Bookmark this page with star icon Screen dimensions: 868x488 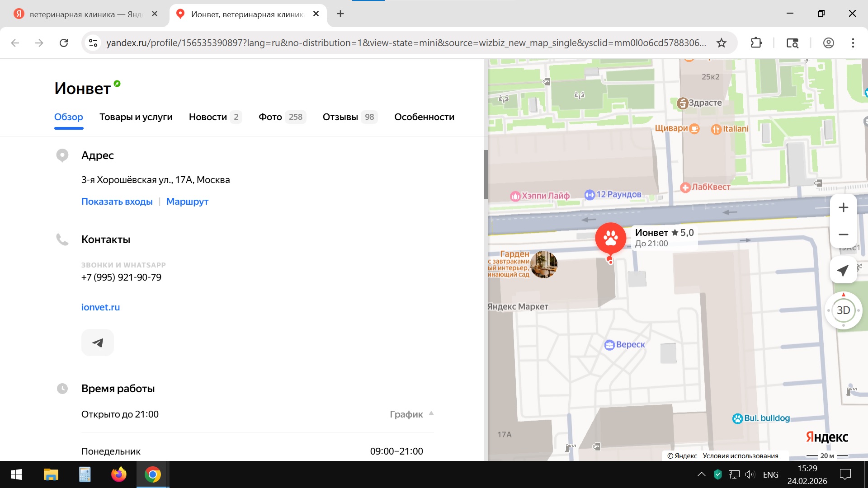point(722,43)
